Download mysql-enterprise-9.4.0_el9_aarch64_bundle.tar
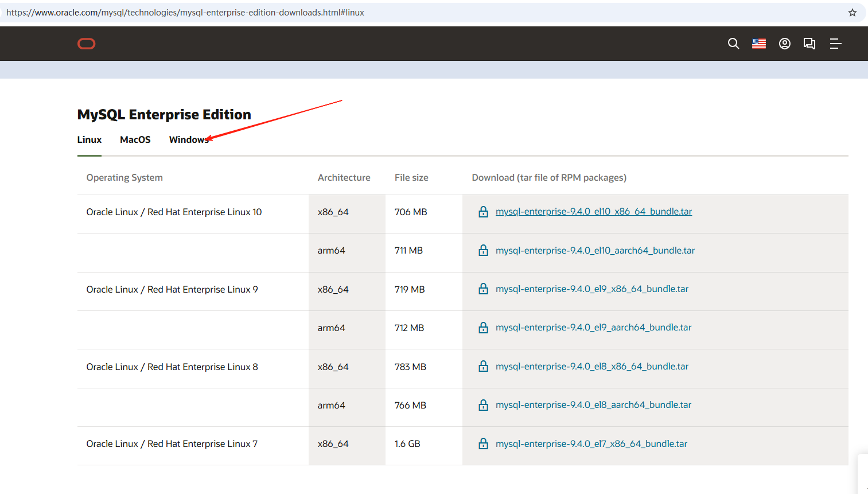The height and width of the screenshot is (494, 868). click(594, 328)
